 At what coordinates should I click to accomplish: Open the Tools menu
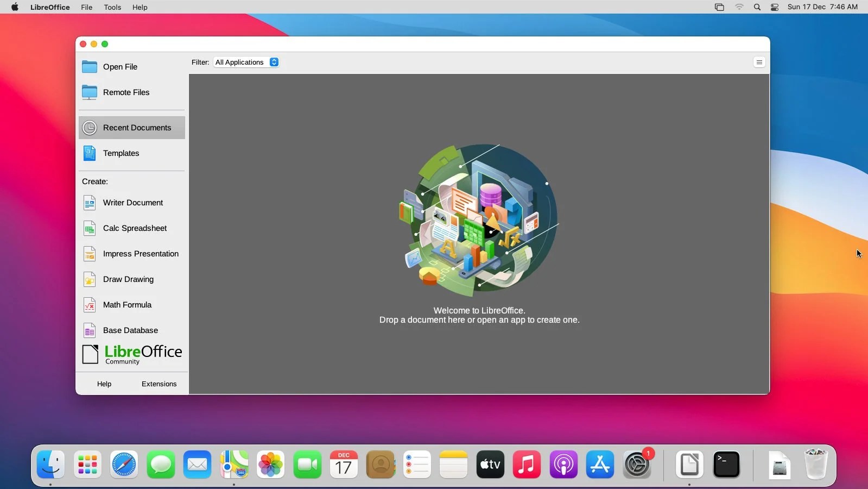112,7
